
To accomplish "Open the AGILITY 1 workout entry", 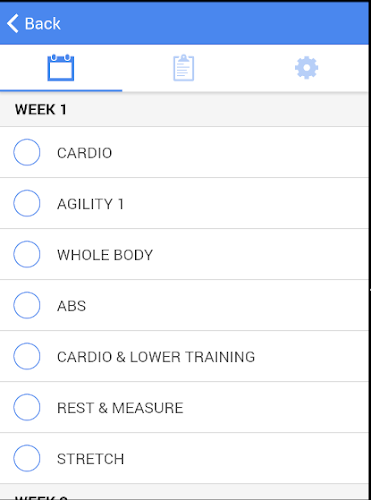I will click(90, 204).
